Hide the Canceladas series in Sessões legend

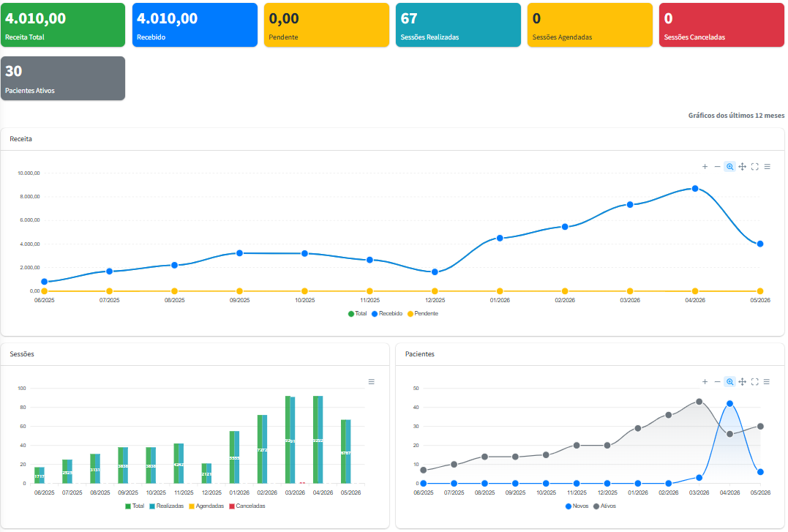click(247, 506)
